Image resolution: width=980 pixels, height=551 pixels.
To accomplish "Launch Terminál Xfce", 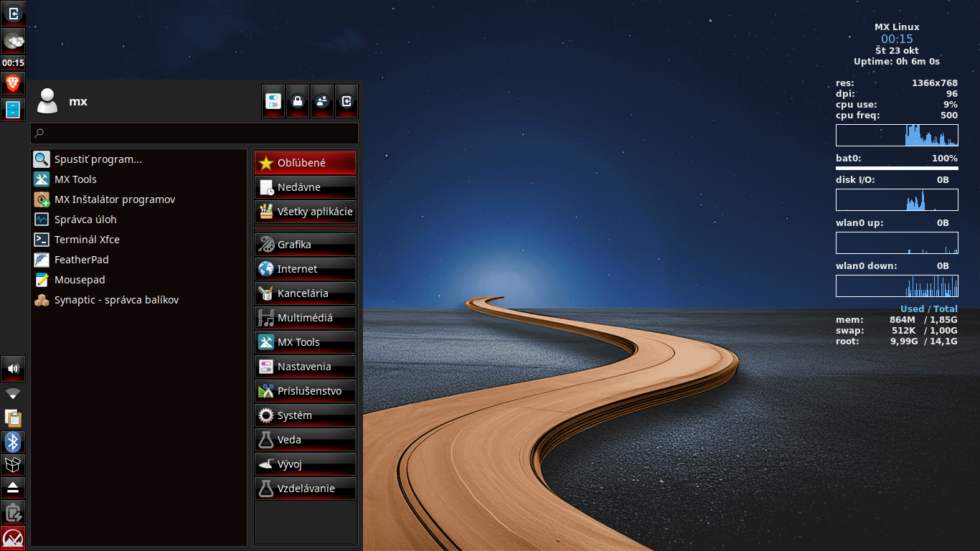I will tap(139, 240).
